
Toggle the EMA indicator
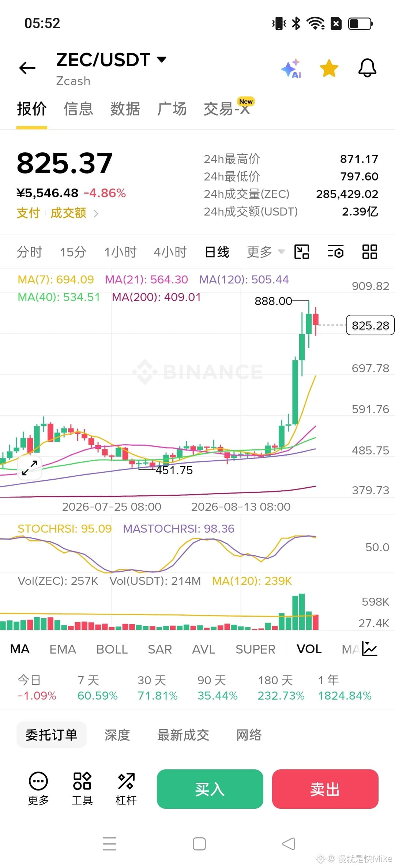(x=63, y=649)
